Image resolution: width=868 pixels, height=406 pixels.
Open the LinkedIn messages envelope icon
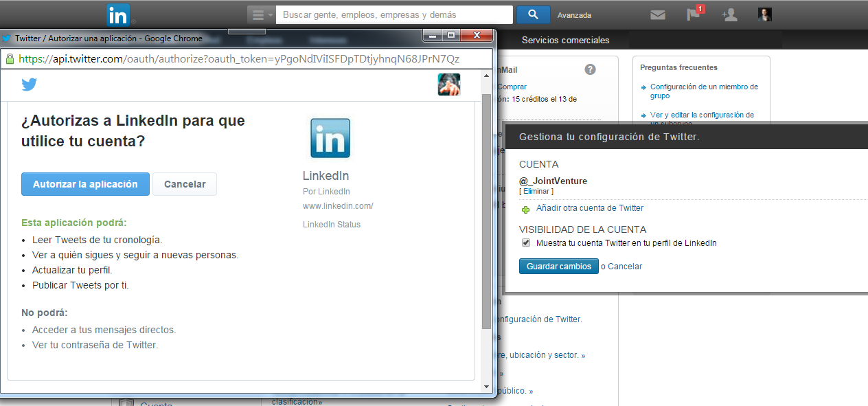coord(658,14)
